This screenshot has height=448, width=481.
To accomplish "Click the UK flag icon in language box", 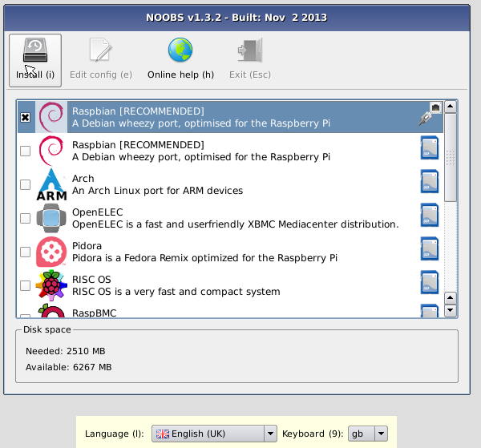I will coord(162,434).
